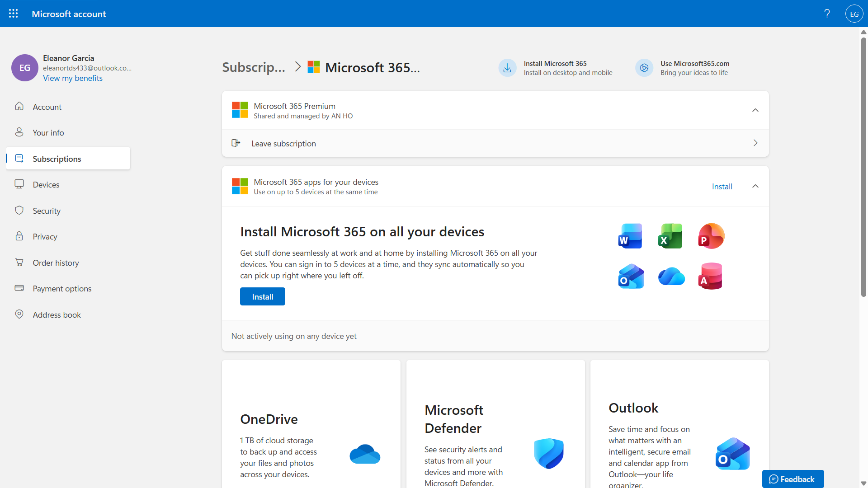The width and height of the screenshot is (868, 488).
Task: Click the PowerPoint app icon
Action: click(711, 236)
